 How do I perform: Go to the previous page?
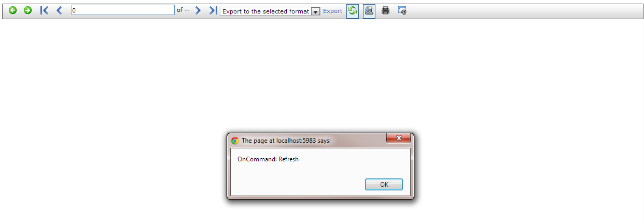coord(59,10)
